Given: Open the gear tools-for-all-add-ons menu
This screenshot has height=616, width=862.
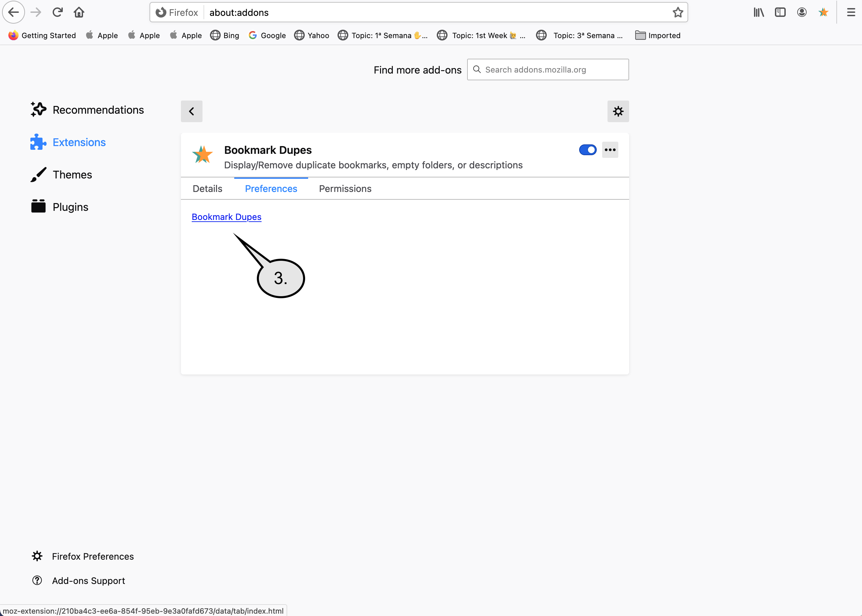Looking at the screenshot, I should 618,111.
